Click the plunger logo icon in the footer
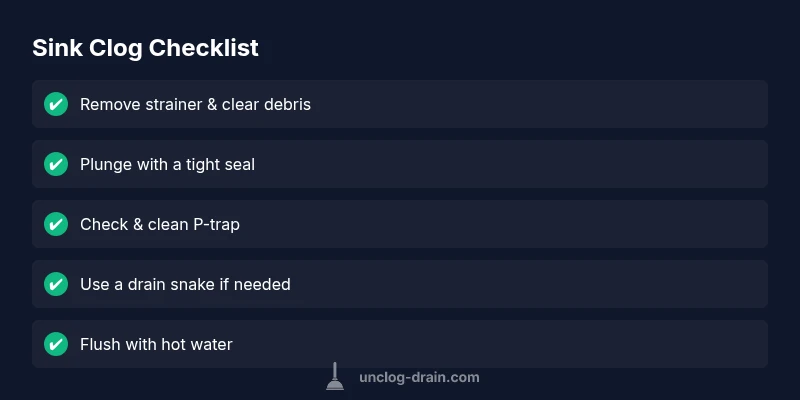This screenshot has height=400, width=800. (335, 377)
